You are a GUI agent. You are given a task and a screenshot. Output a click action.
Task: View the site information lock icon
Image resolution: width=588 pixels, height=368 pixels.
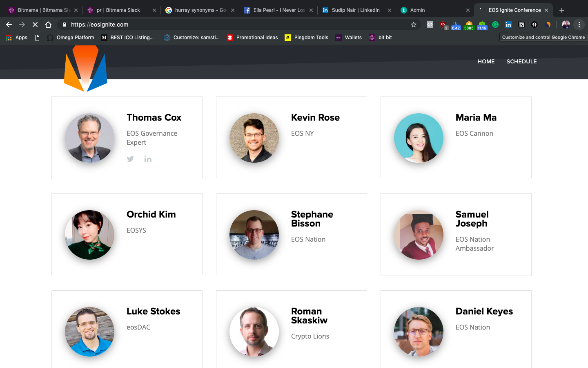coord(64,25)
